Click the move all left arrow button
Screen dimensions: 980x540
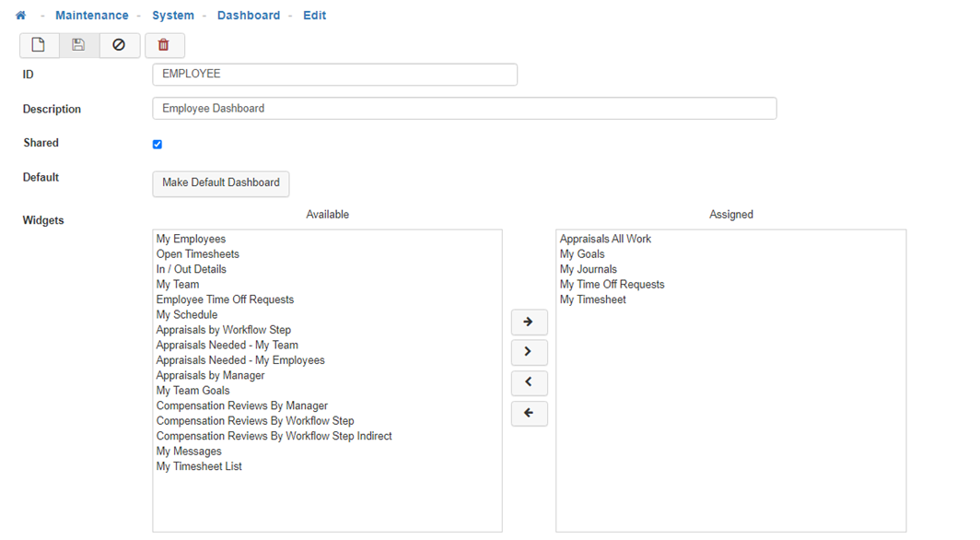529,414
